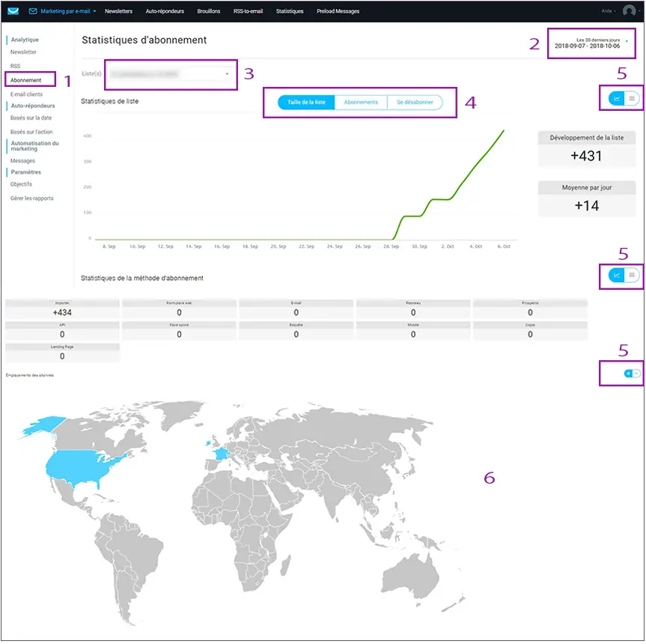Viewport: 646px width, 644px height.
Task: Switch list statistics to chart view
Action: coord(616,99)
